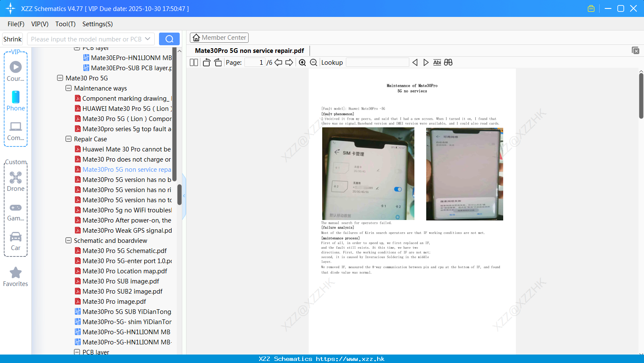Open the Tool(T) menu

pyautogui.click(x=66, y=24)
